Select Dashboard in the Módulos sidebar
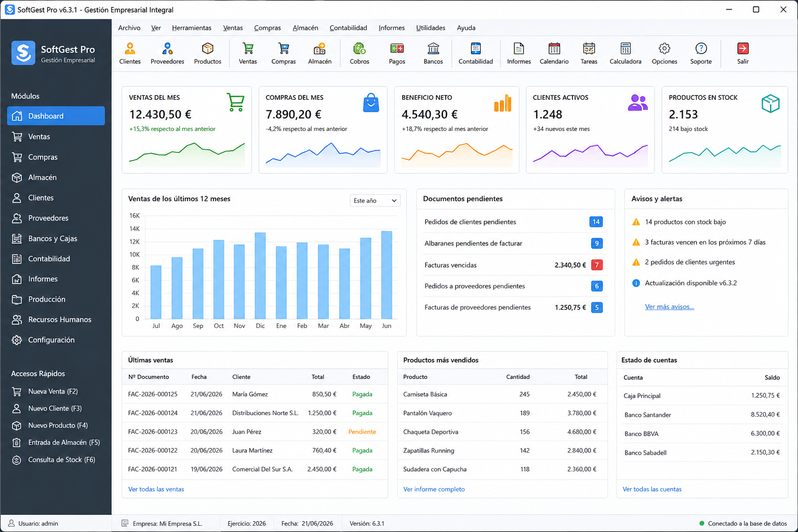The width and height of the screenshot is (798, 532). tap(56, 116)
